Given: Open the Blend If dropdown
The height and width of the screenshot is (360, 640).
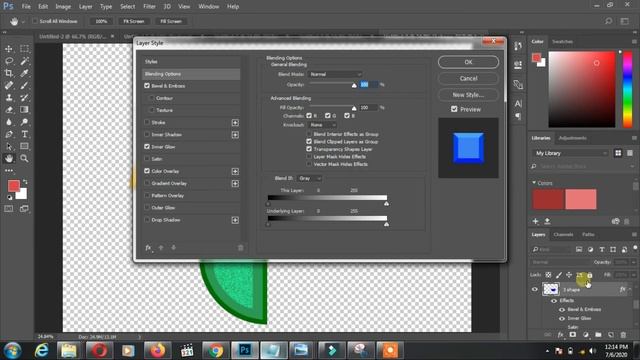Looking at the screenshot, I should [x=309, y=178].
